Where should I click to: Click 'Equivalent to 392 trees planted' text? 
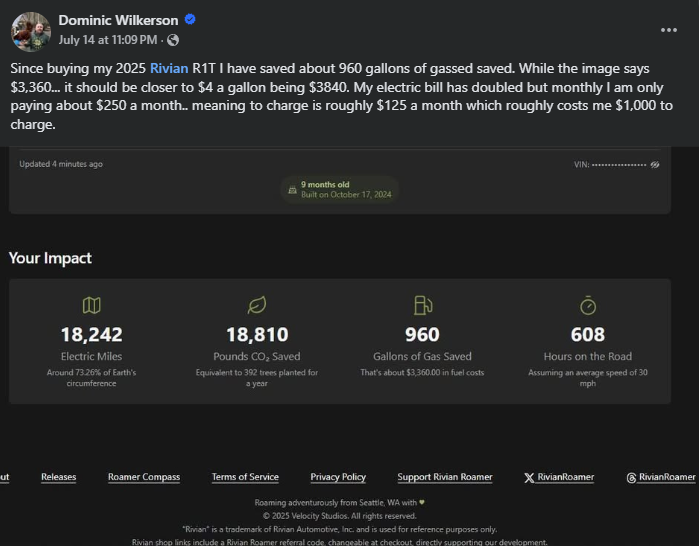click(x=257, y=378)
